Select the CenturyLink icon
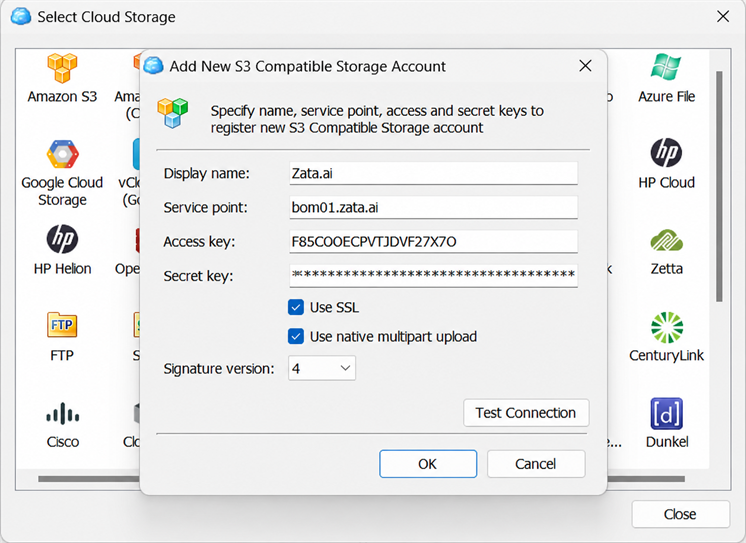The image size is (746, 543). click(x=667, y=327)
